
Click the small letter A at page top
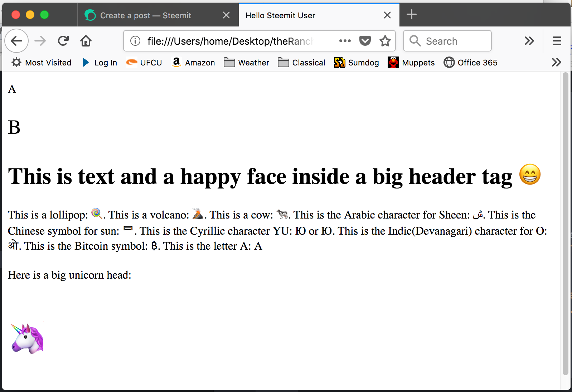pos(12,89)
